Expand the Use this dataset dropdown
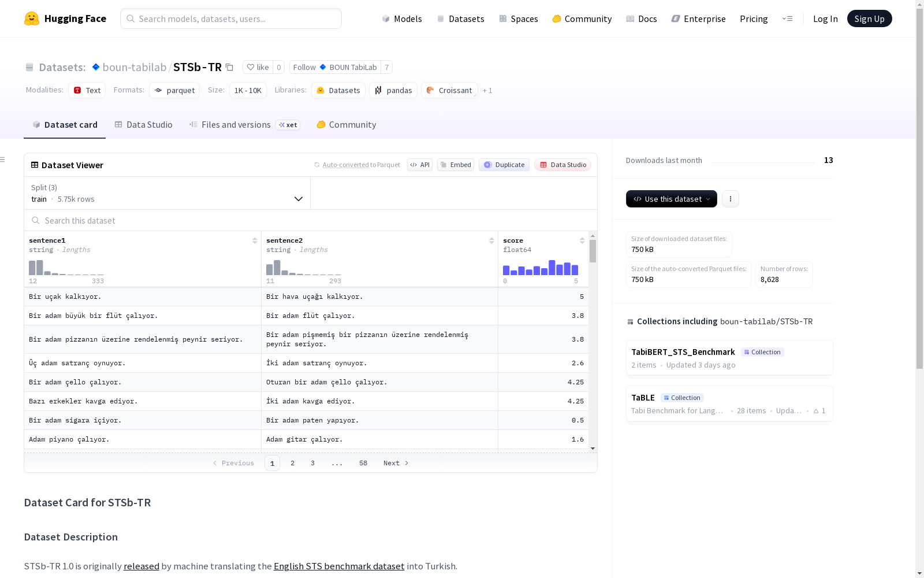Image resolution: width=924 pixels, height=578 pixels. coord(672,199)
